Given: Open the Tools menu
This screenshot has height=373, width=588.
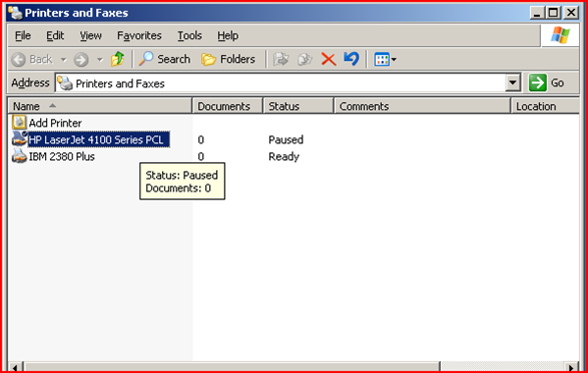Looking at the screenshot, I should [x=189, y=35].
